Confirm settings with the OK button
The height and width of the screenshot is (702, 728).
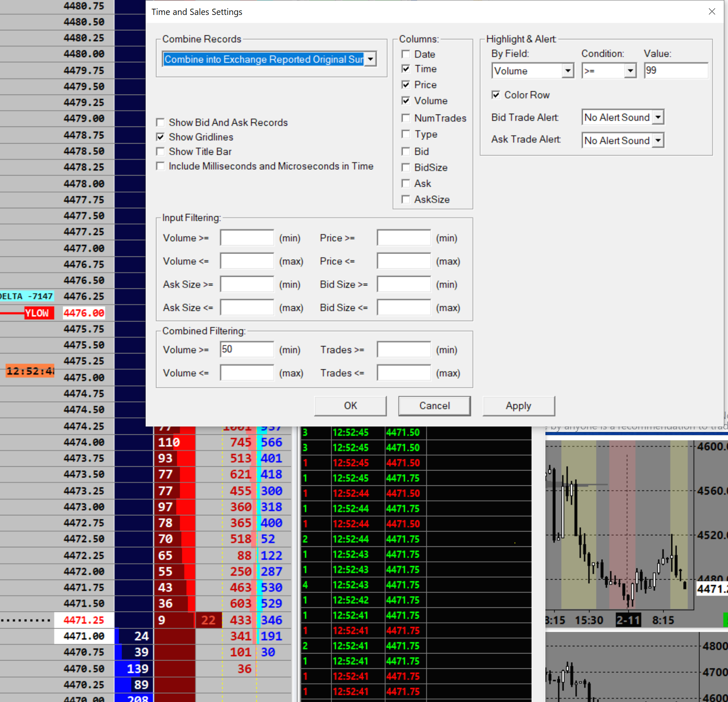coord(350,406)
